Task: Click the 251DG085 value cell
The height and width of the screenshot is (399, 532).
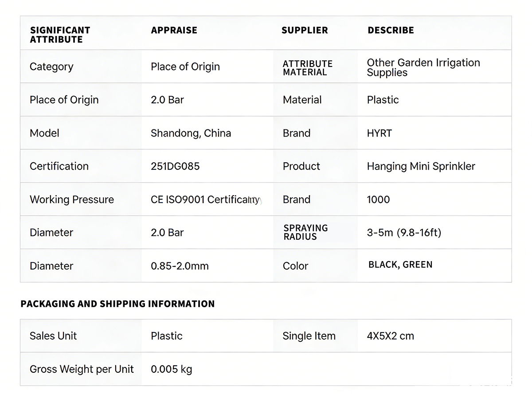Action: tap(175, 166)
